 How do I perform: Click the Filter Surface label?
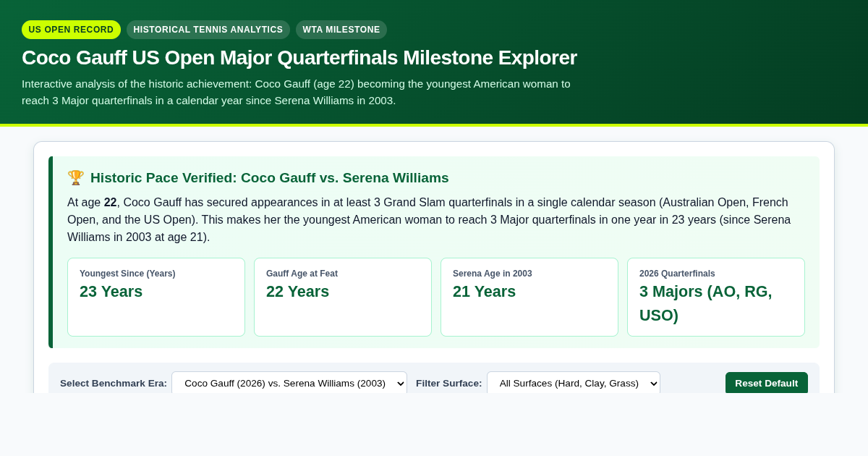(448, 383)
